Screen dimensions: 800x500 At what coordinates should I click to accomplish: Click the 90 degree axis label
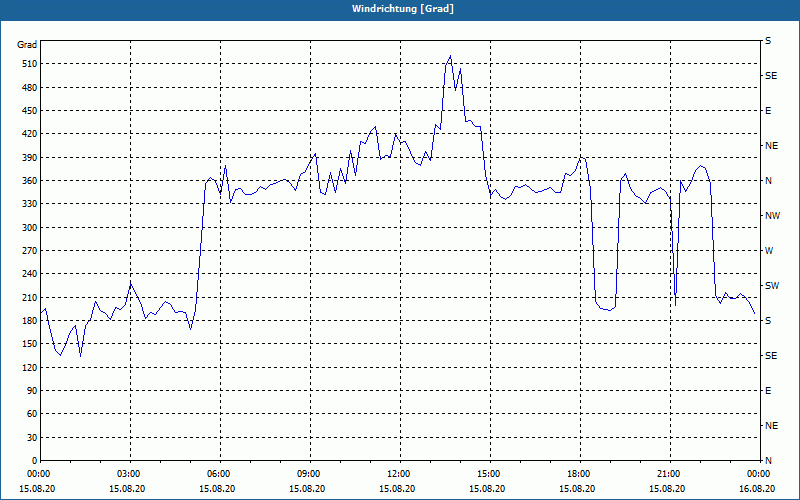pos(32,391)
